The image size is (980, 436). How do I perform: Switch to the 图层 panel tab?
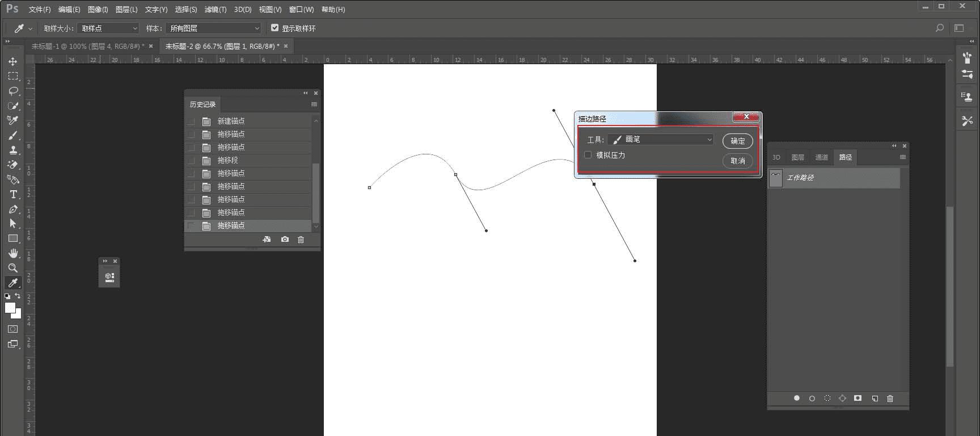click(x=798, y=157)
